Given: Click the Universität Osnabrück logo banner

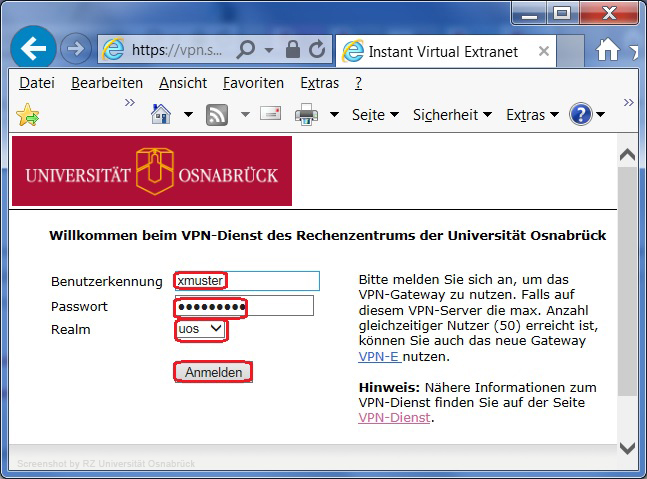Looking at the screenshot, I should click(x=152, y=171).
